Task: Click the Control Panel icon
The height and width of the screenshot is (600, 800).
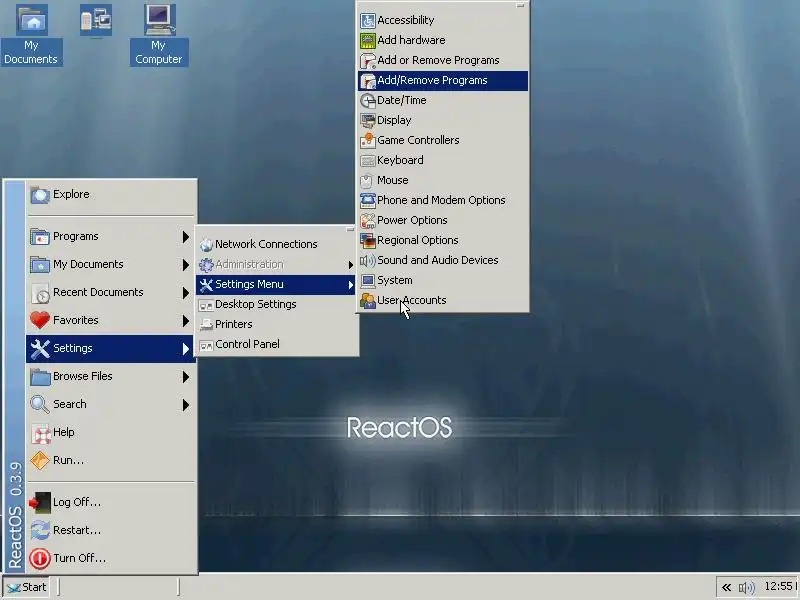Action: tap(206, 345)
